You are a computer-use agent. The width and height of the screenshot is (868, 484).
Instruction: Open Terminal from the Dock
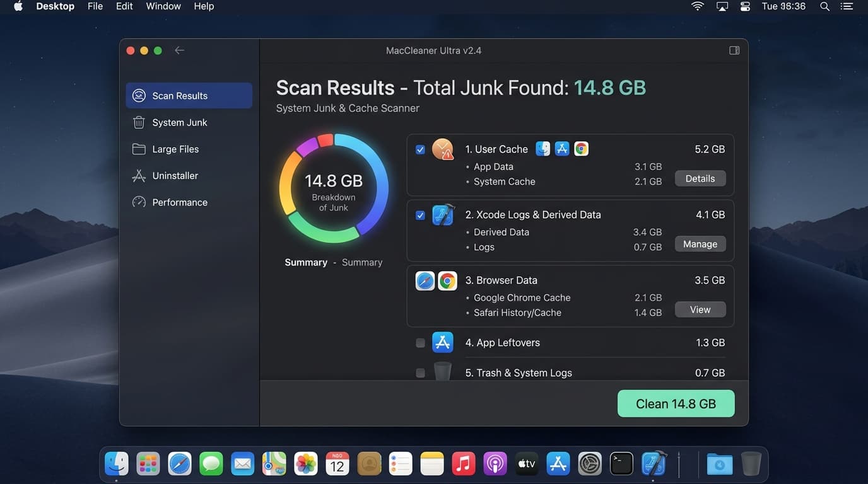click(621, 464)
